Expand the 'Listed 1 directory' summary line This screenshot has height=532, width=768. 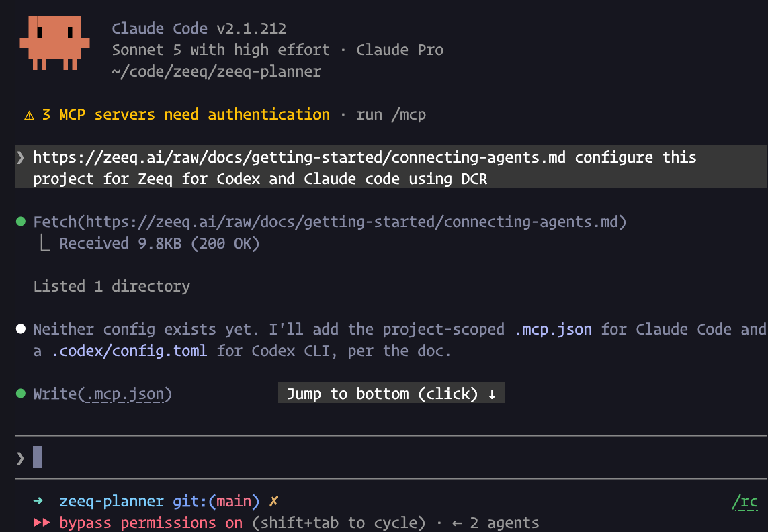coord(112,286)
